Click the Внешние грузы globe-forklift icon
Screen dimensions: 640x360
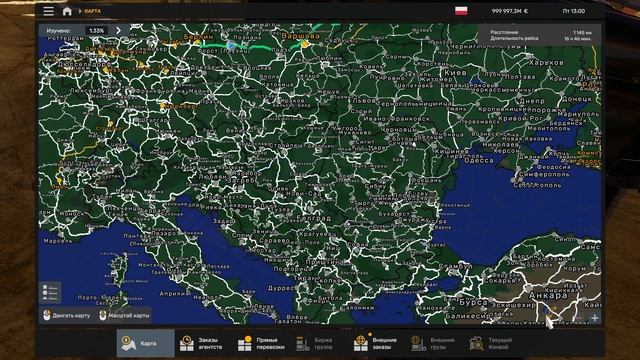(x=419, y=344)
